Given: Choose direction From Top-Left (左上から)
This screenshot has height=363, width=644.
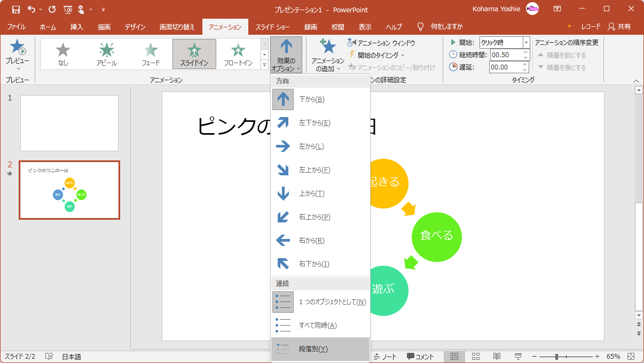Looking at the screenshot, I should [320, 170].
